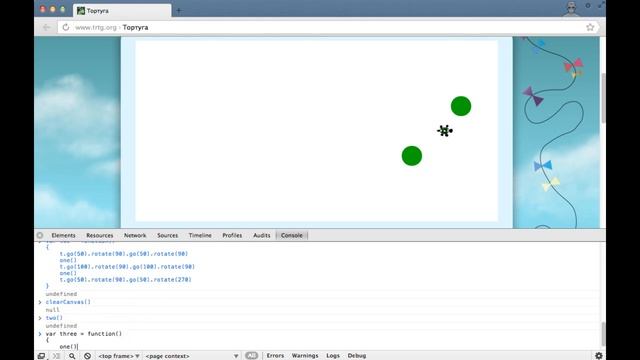Image resolution: width=640 pixels, height=360 pixels.
Task: Switch to the Elements tab
Action: [63, 236]
